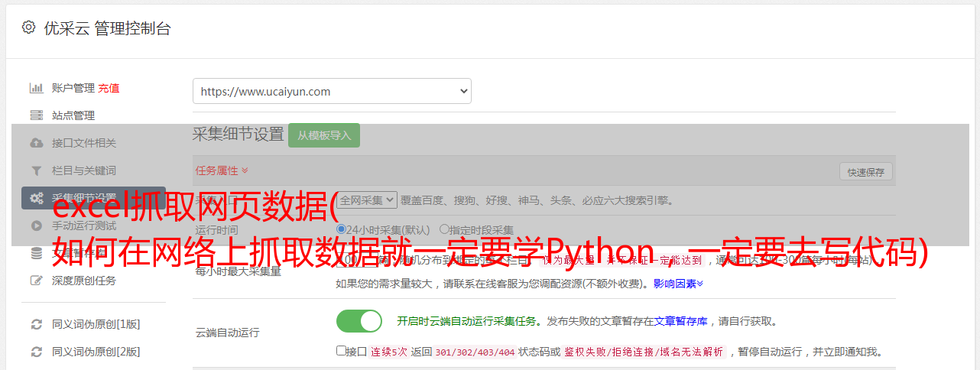The image size is (980, 370).
Task: Expand the 影响因素 link
Action: pos(678,284)
